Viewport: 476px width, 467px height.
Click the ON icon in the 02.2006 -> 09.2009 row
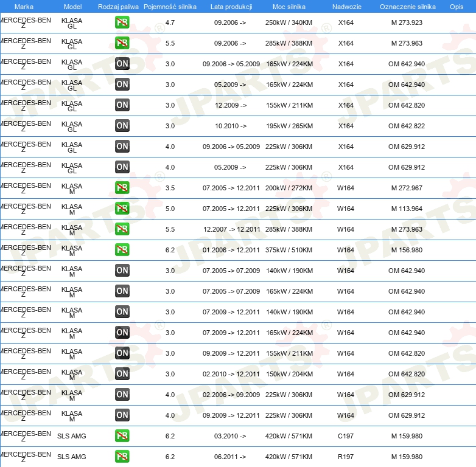pos(122,395)
